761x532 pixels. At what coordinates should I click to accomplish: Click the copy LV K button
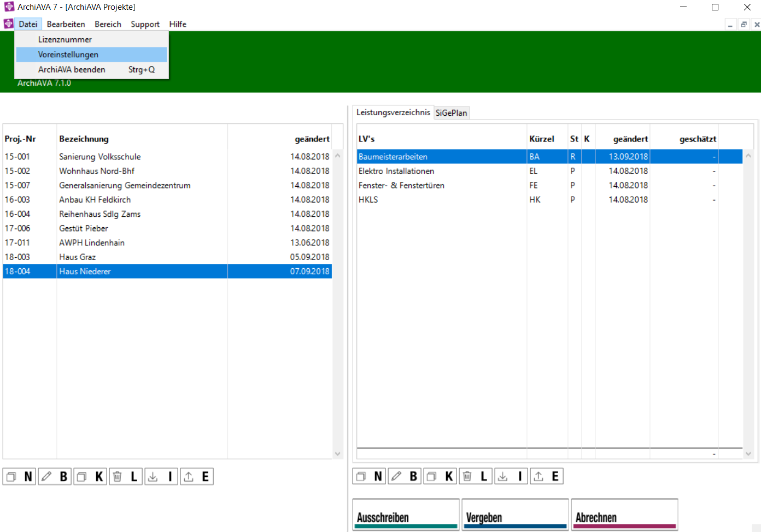click(x=440, y=476)
